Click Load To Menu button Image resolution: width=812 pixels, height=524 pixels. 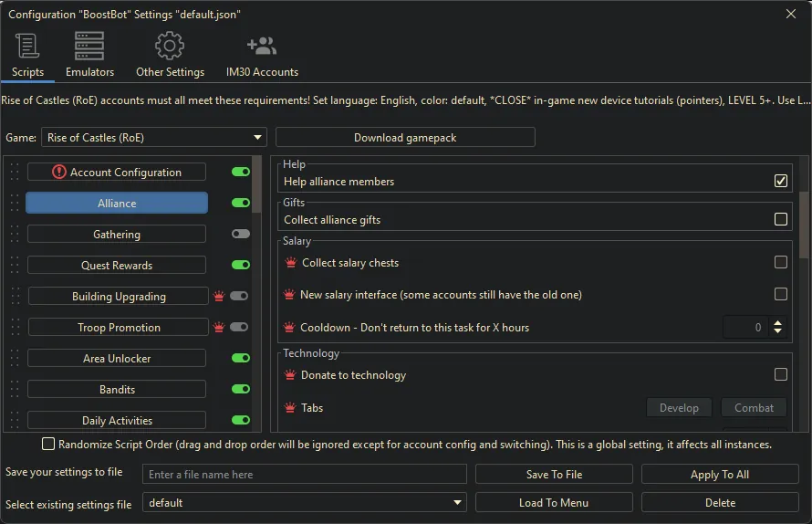pyautogui.click(x=554, y=503)
